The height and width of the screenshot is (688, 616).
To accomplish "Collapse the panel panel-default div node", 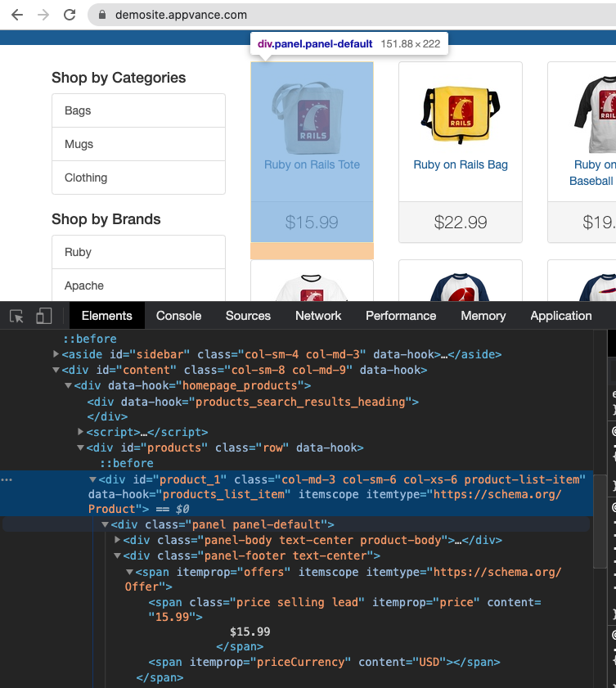I will tap(105, 524).
